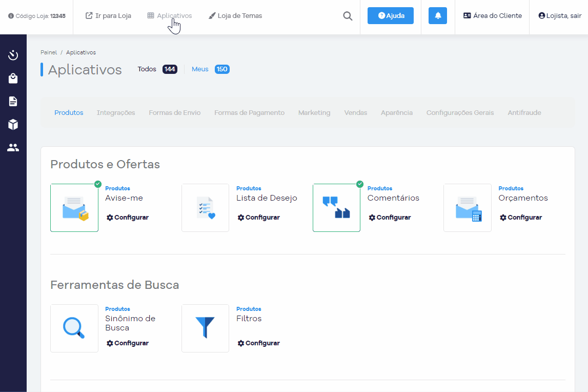Configure the Orçamentos app

(521, 218)
